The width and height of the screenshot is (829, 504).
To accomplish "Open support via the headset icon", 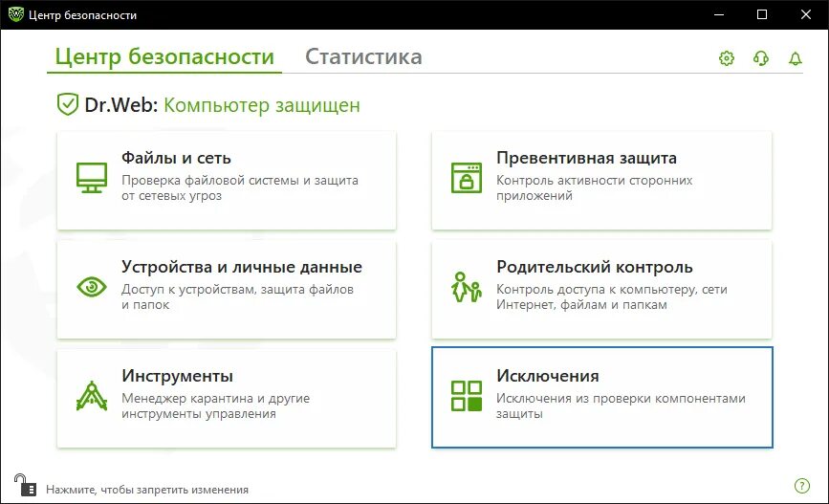I will 761,58.
